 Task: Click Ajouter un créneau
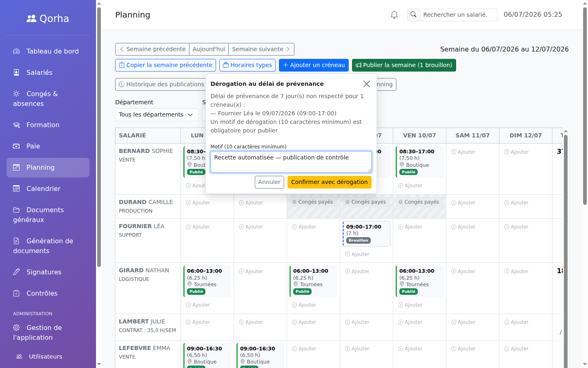(314, 65)
